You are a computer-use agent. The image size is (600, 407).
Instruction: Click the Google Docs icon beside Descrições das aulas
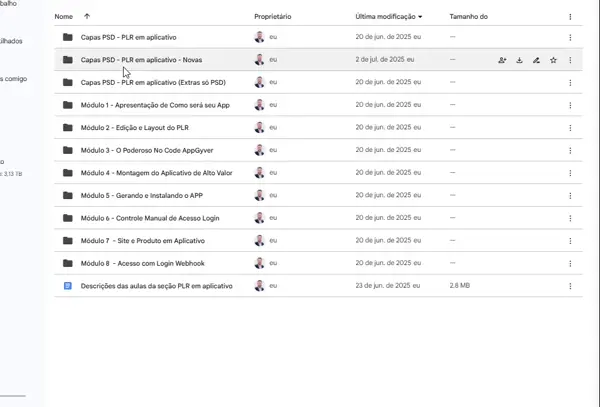coord(68,286)
